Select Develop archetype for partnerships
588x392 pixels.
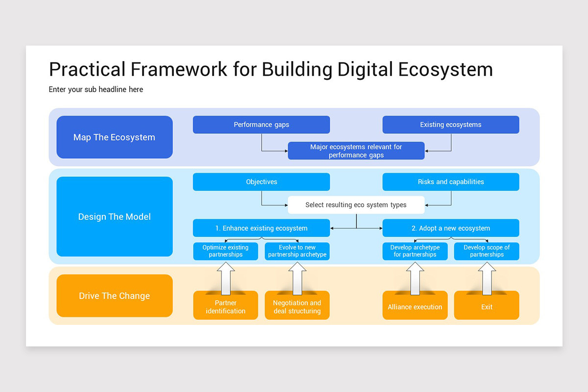click(415, 251)
